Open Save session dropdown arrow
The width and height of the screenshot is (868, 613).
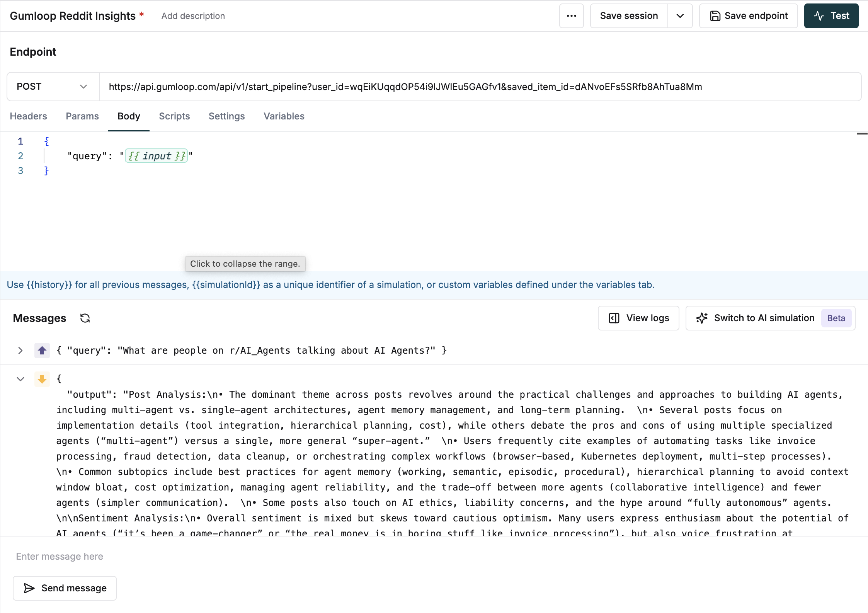pyautogui.click(x=680, y=16)
